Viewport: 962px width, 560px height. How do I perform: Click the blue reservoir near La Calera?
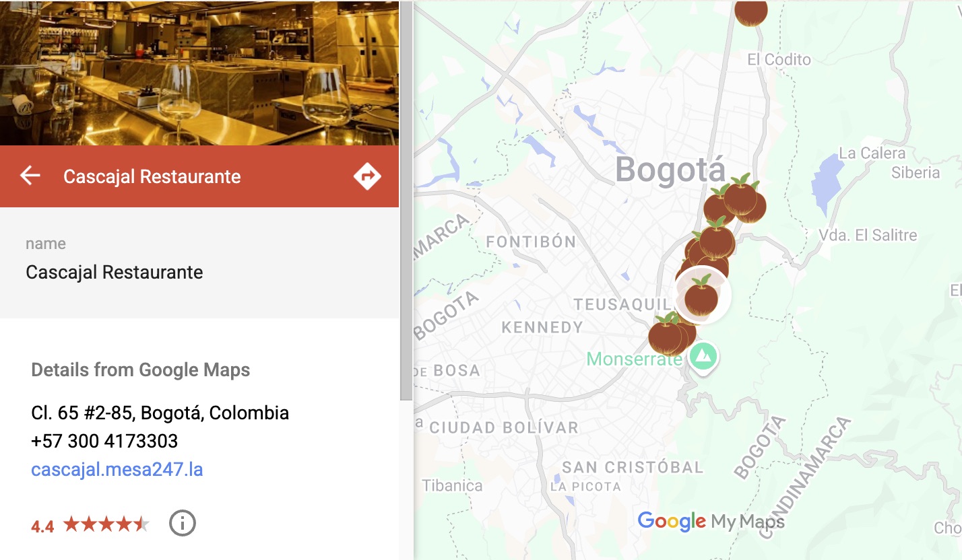click(827, 182)
